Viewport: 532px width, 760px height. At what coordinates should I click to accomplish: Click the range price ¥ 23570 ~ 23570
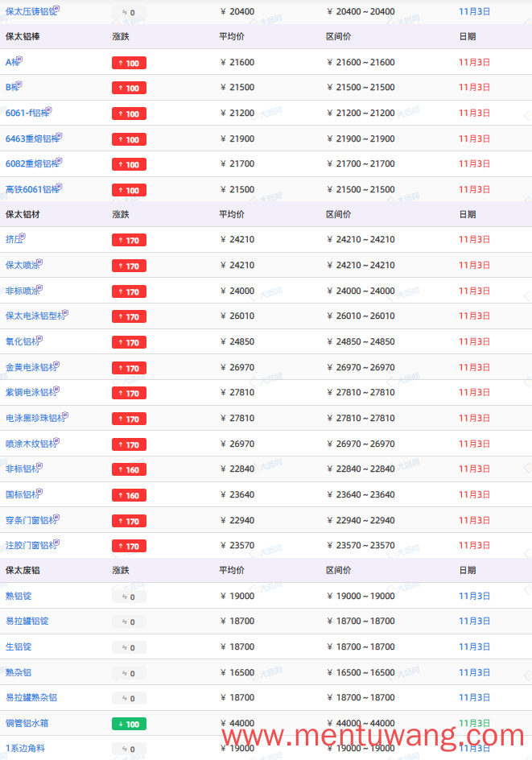point(361,545)
